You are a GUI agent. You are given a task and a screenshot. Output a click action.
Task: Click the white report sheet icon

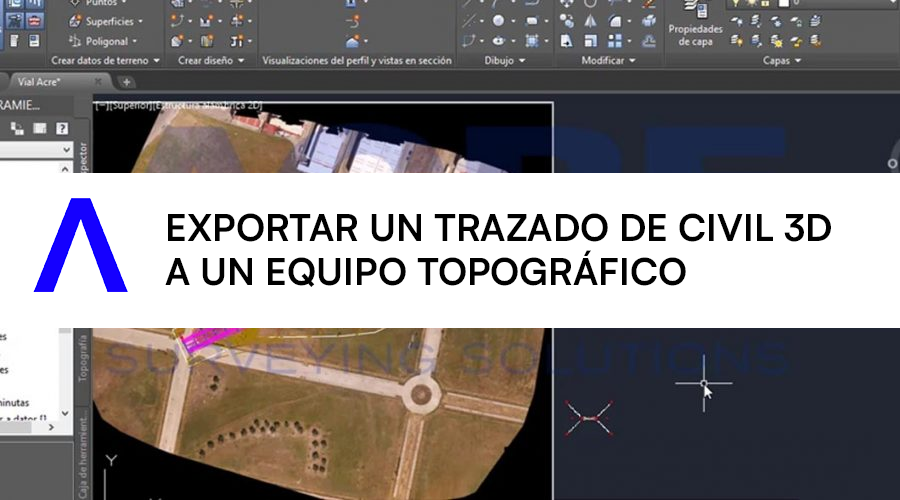[14, 41]
